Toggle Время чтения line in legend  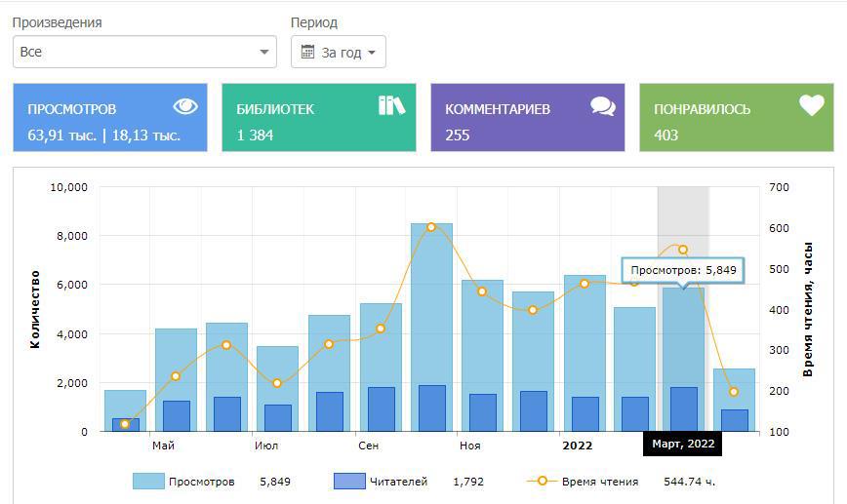point(600,481)
